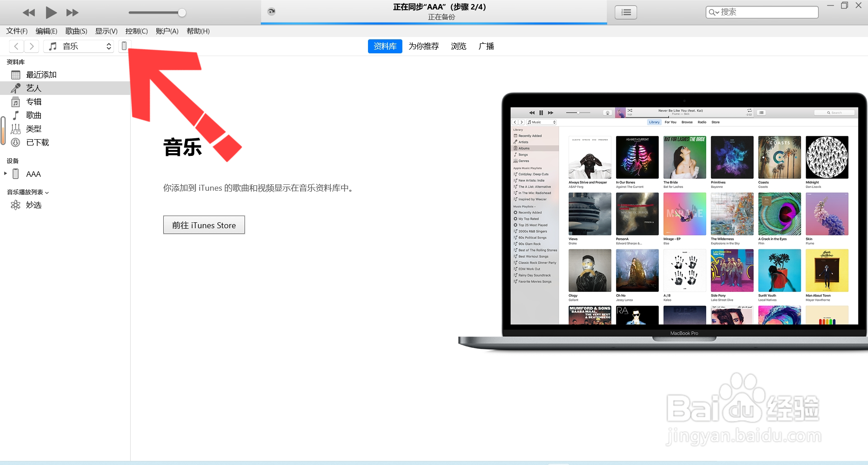Open the 账户(A) menu
The width and height of the screenshot is (868, 465).
tap(167, 31)
